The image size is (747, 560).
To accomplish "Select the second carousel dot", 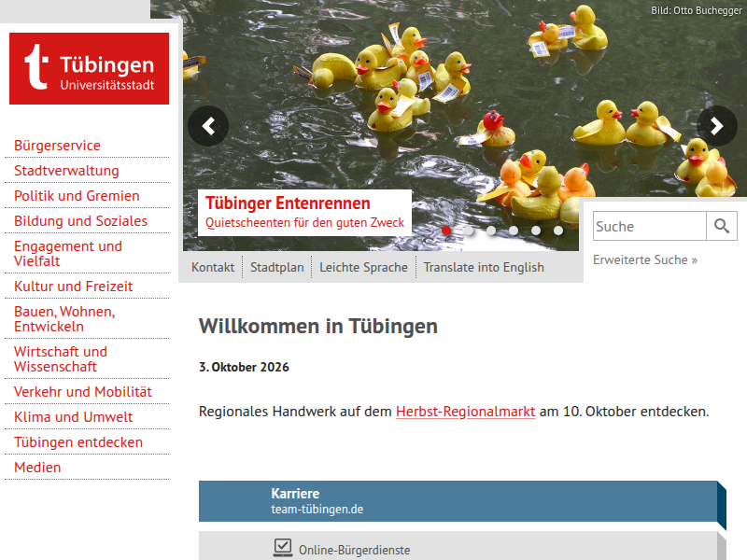I will tap(469, 231).
